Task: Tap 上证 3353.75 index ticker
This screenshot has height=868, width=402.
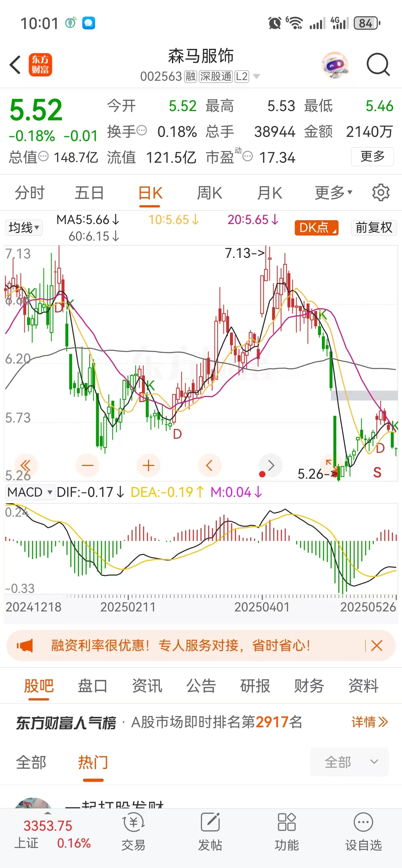Action: [x=52, y=834]
